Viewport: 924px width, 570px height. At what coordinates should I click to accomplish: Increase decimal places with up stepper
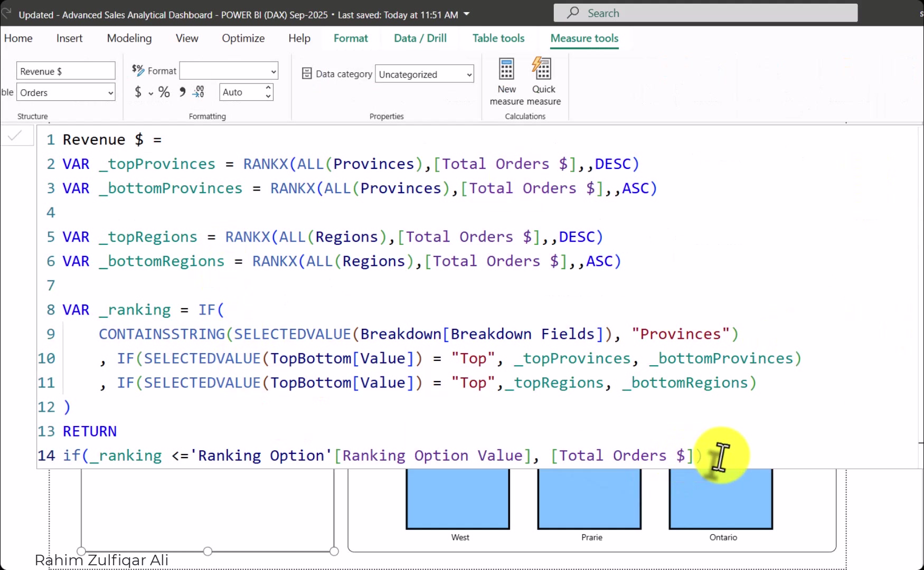coord(268,88)
